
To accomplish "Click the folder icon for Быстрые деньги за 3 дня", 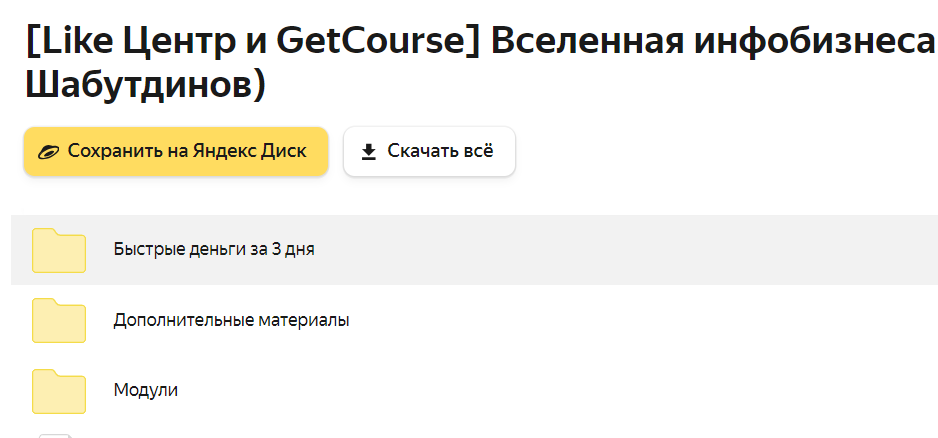I will tap(59, 250).
